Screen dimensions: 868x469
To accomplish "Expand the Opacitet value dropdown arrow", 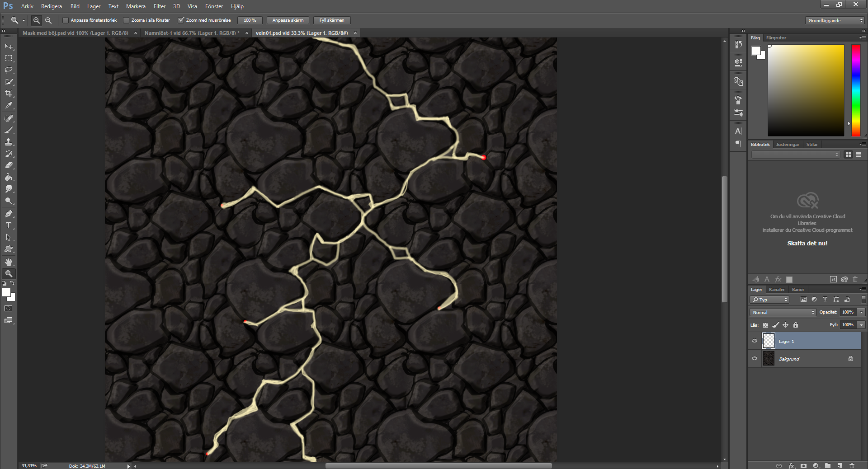I will pyautogui.click(x=861, y=312).
